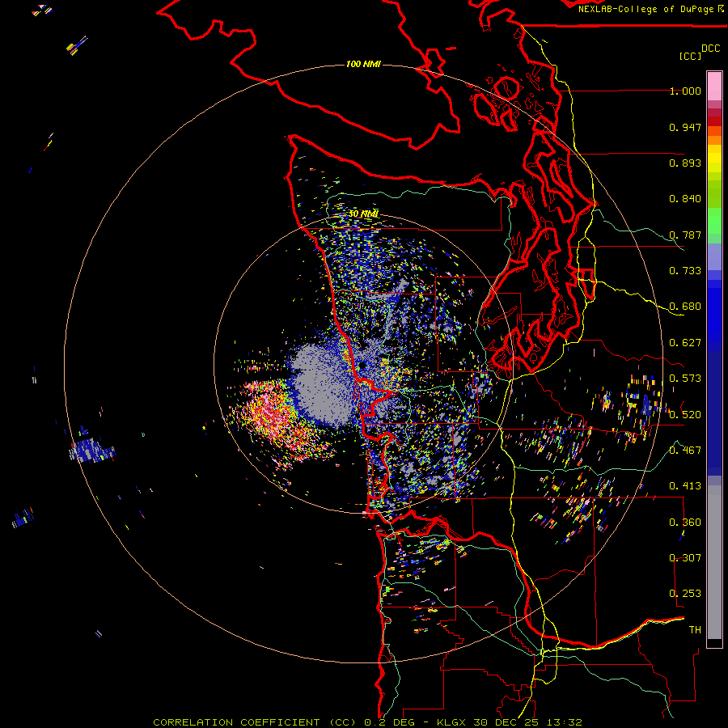Viewport: 728px width, 728px height.
Task: Click the 0.947 color scale value
Action: pyautogui.click(x=685, y=127)
